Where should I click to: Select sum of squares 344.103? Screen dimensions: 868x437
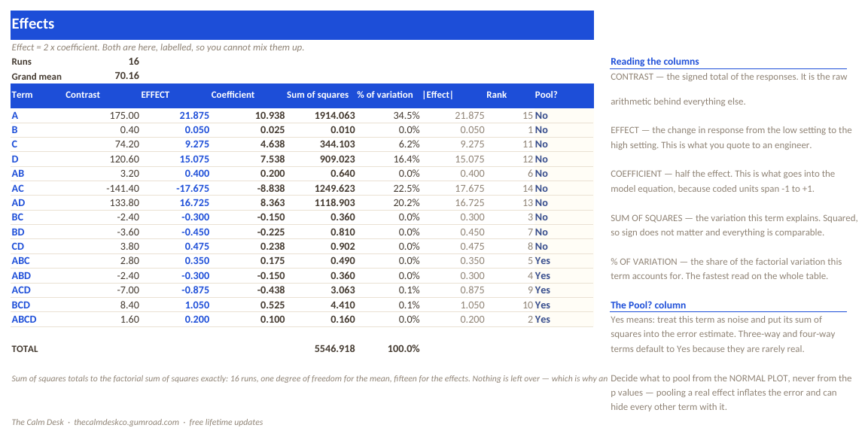tap(337, 144)
